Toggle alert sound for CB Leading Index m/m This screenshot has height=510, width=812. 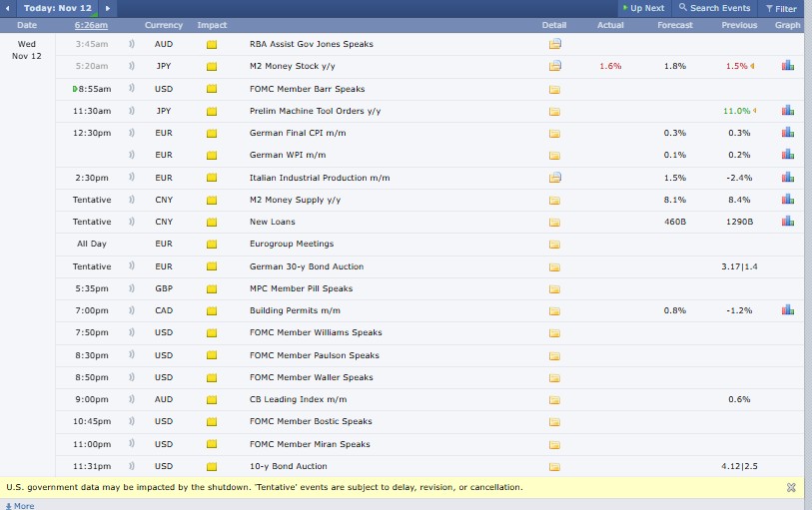(132, 399)
